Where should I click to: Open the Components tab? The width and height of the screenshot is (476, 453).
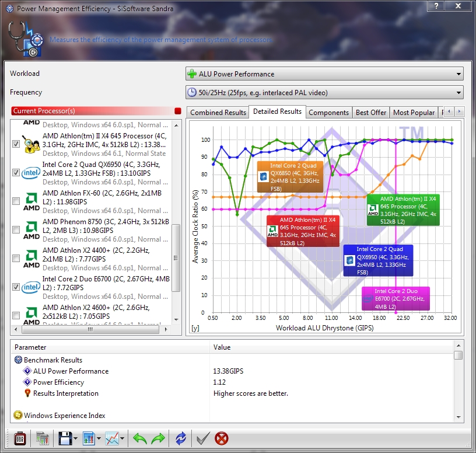(x=329, y=113)
